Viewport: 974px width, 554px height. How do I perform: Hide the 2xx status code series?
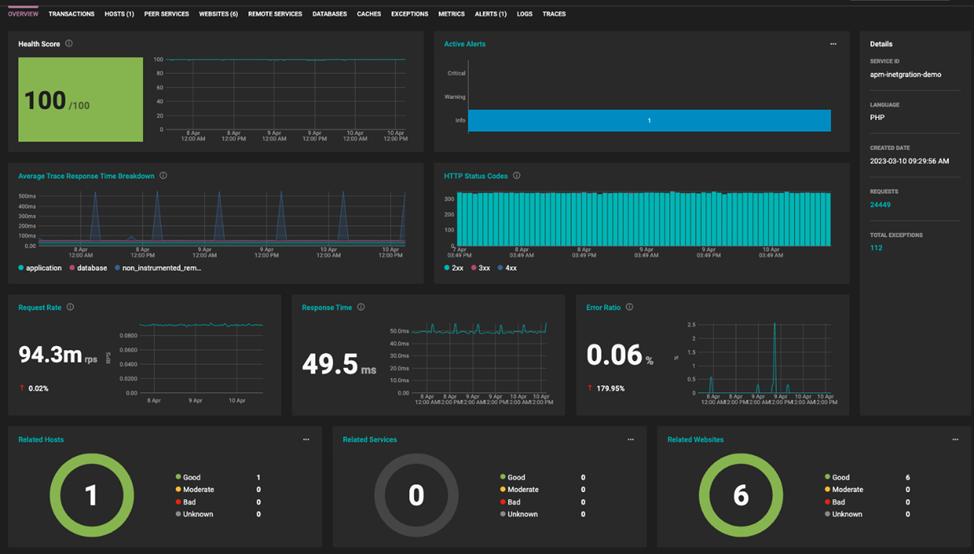(x=453, y=268)
